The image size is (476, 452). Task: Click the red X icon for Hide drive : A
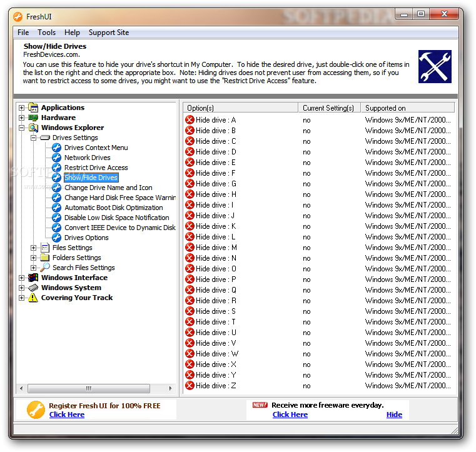click(x=190, y=120)
